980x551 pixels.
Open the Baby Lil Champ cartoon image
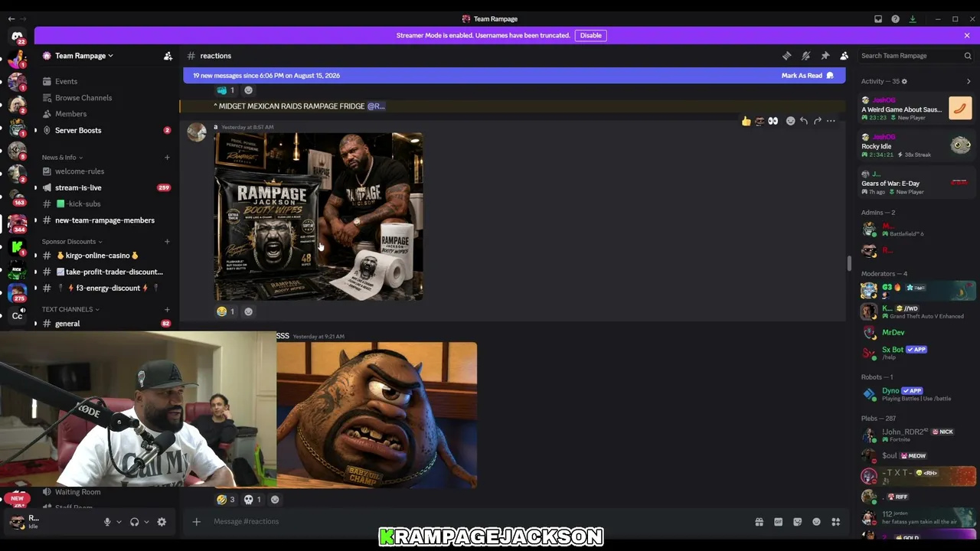pyautogui.click(x=377, y=415)
